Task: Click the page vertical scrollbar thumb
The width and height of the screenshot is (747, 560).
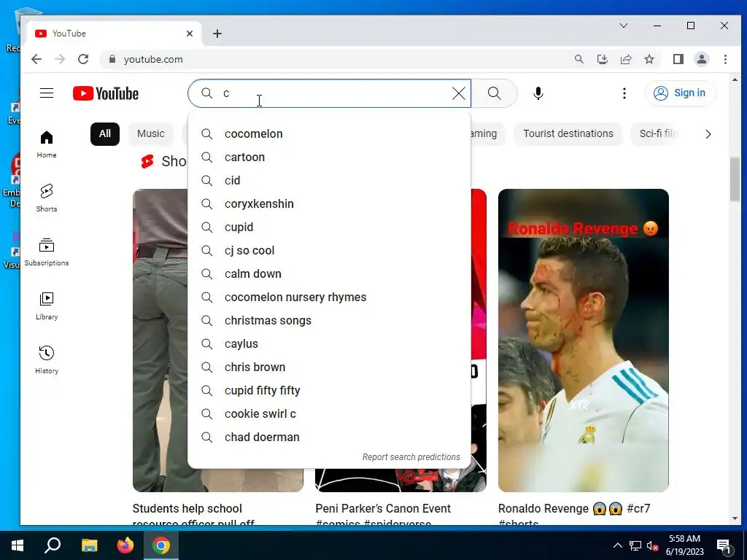Action: 735,179
